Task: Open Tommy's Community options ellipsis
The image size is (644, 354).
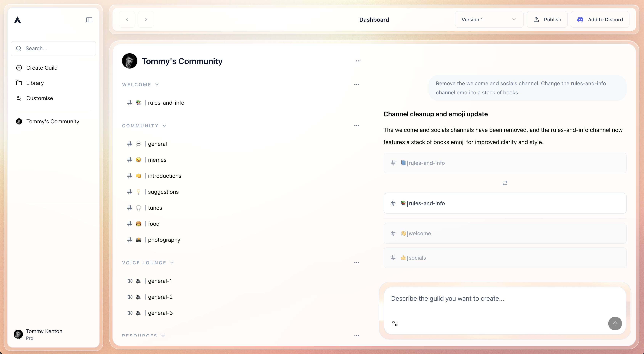Action: (358, 61)
